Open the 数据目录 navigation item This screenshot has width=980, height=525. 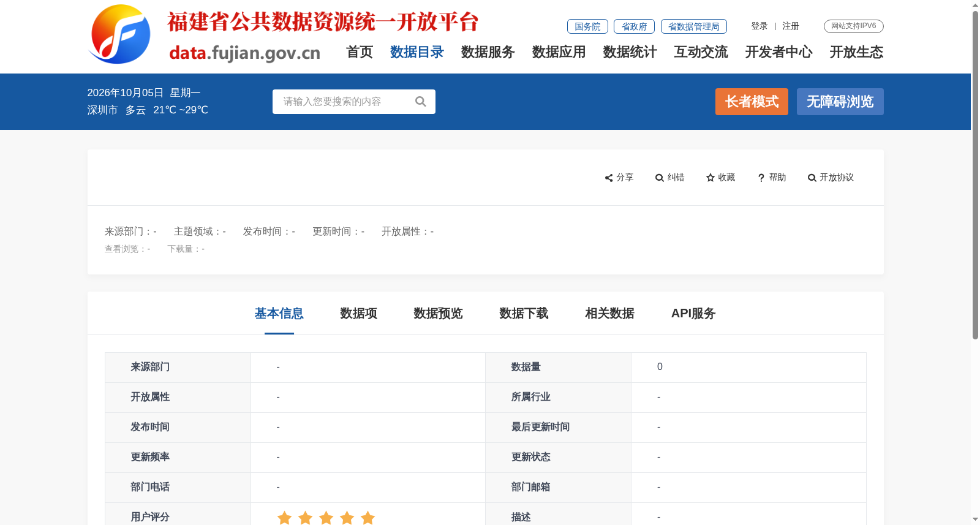tap(417, 52)
